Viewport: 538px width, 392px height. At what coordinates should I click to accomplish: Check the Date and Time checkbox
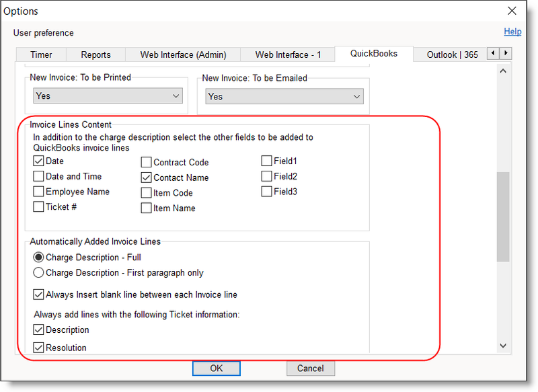pyautogui.click(x=38, y=176)
